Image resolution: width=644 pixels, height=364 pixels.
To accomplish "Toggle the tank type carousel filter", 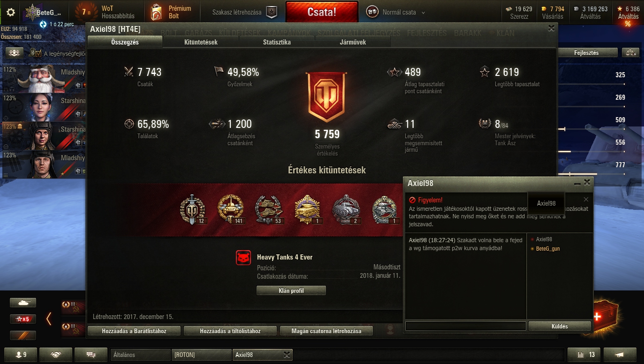I will click(x=23, y=303).
